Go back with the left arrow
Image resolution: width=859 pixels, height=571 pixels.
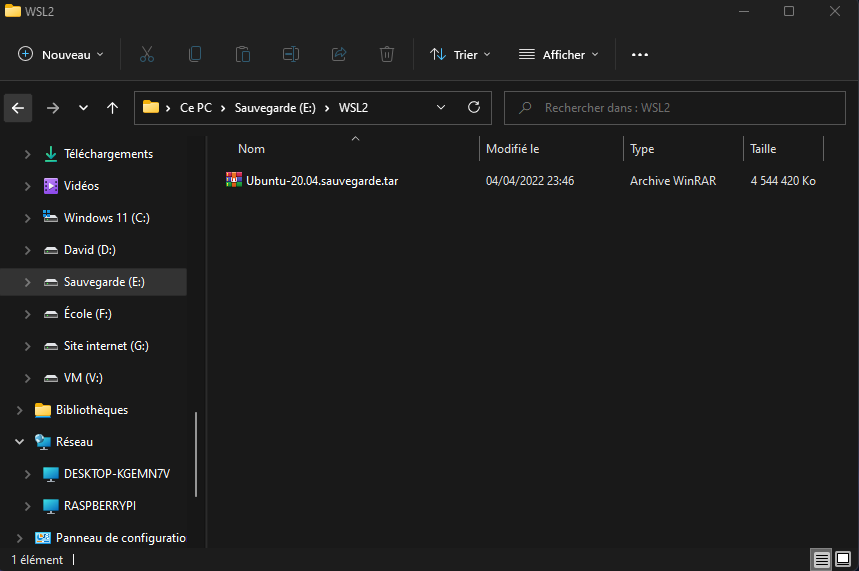[18, 108]
